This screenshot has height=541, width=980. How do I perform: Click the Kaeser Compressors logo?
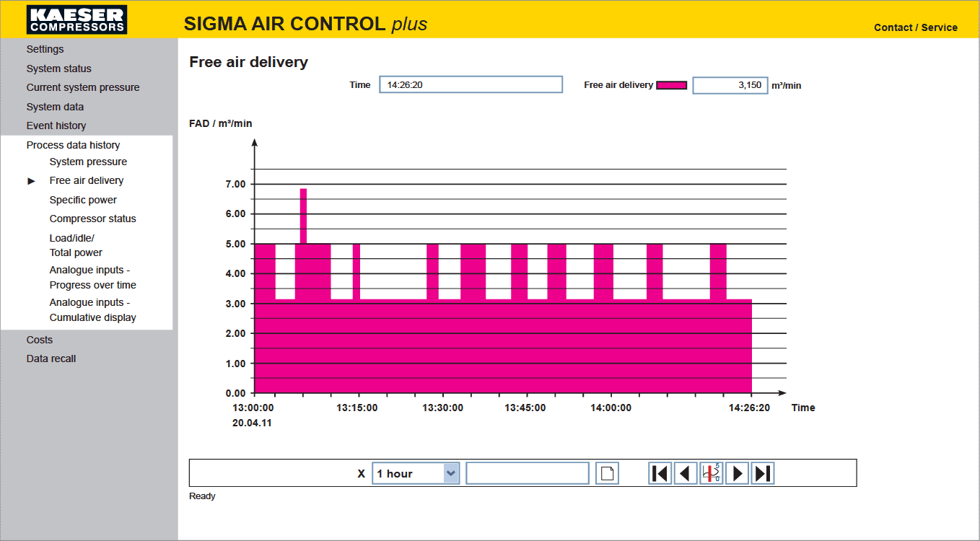click(x=76, y=19)
